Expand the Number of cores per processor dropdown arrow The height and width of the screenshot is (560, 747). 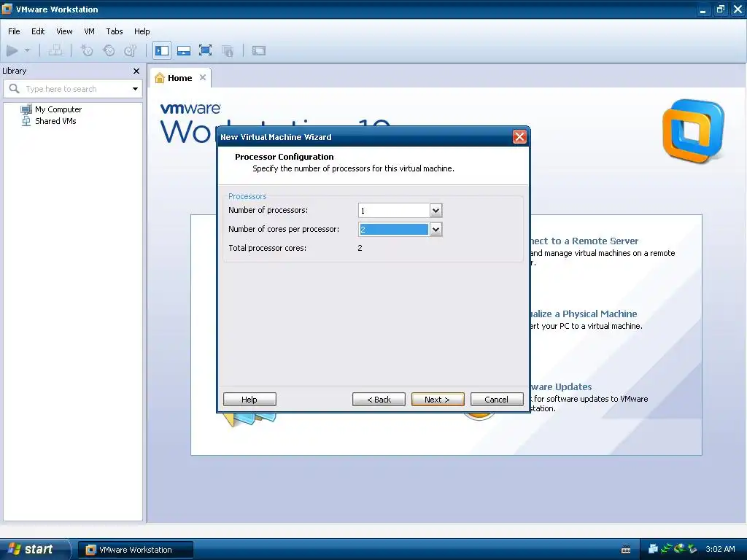[436, 230]
